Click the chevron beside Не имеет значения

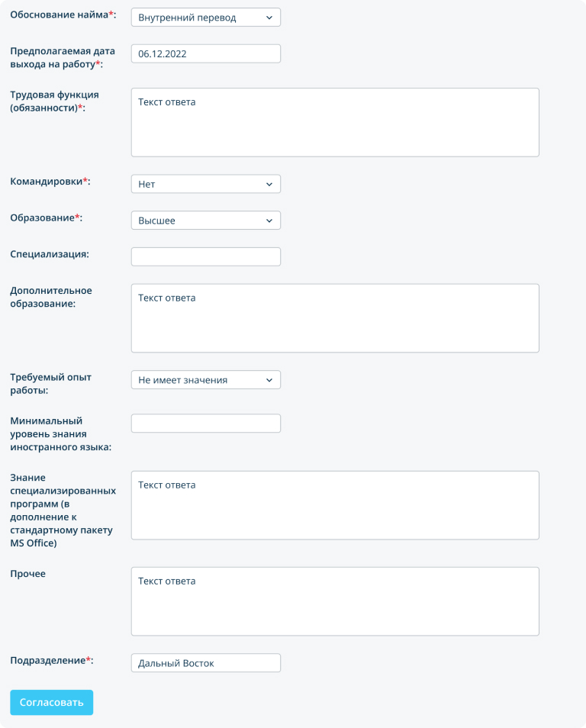269,380
